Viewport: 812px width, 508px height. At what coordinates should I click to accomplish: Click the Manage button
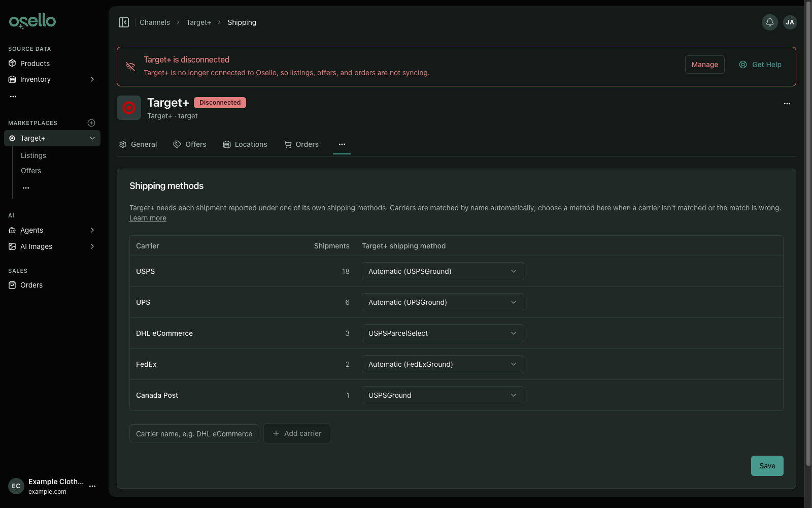705,65
